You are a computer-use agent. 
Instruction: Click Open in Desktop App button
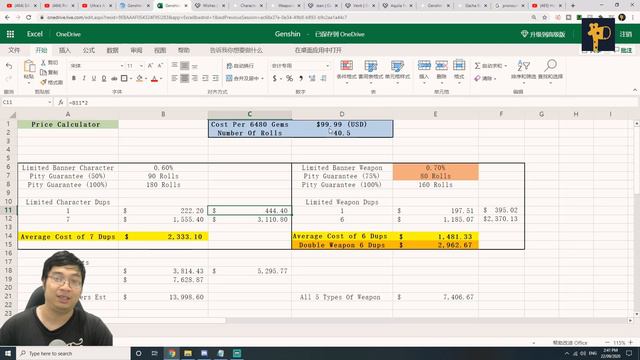(x=318, y=50)
